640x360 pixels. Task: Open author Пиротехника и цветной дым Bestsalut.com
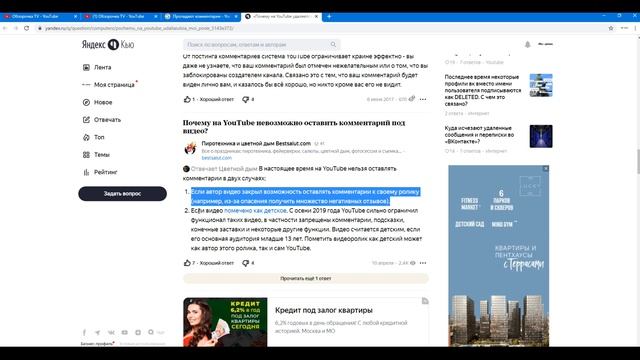click(256, 143)
